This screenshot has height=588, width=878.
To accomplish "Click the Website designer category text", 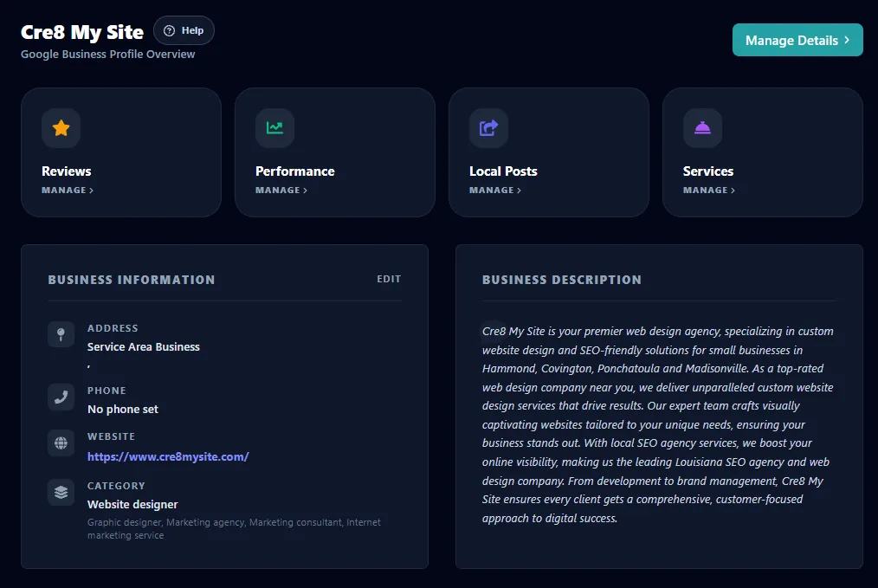I will click(x=132, y=505).
